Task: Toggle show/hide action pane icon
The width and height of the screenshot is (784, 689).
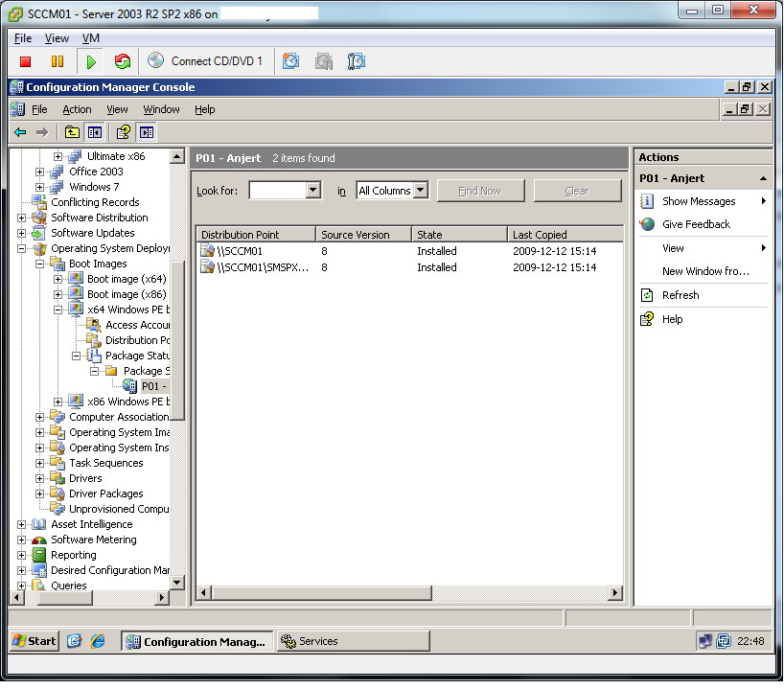Action: 147,132
